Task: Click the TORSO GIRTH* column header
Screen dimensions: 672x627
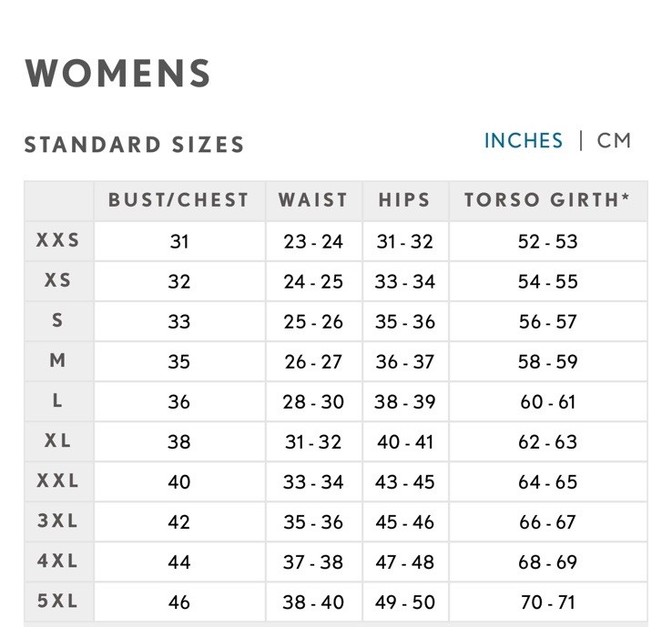Action: 547,200
